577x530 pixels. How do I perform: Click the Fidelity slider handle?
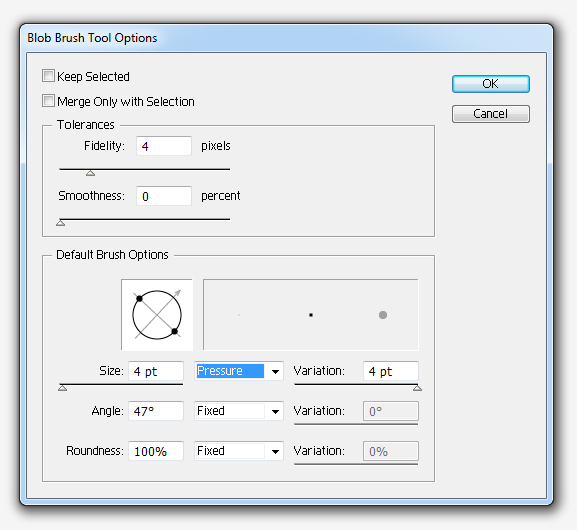(91, 173)
